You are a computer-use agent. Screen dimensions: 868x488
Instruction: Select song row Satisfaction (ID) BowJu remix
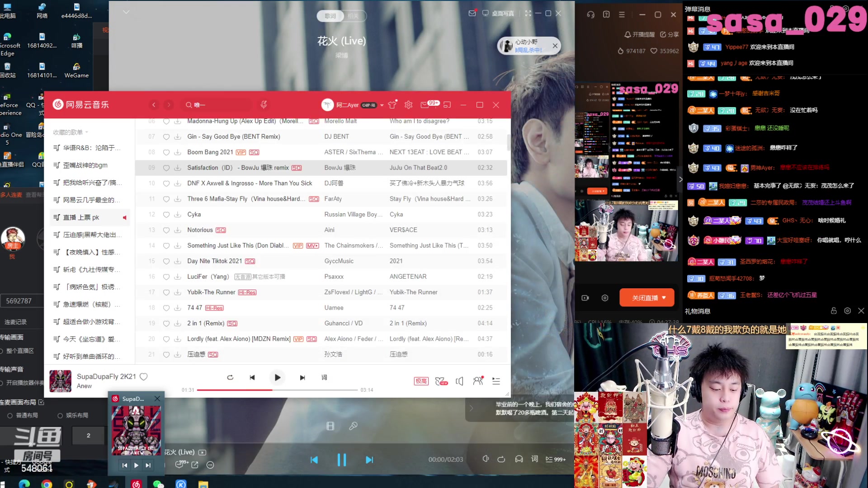coord(321,168)
